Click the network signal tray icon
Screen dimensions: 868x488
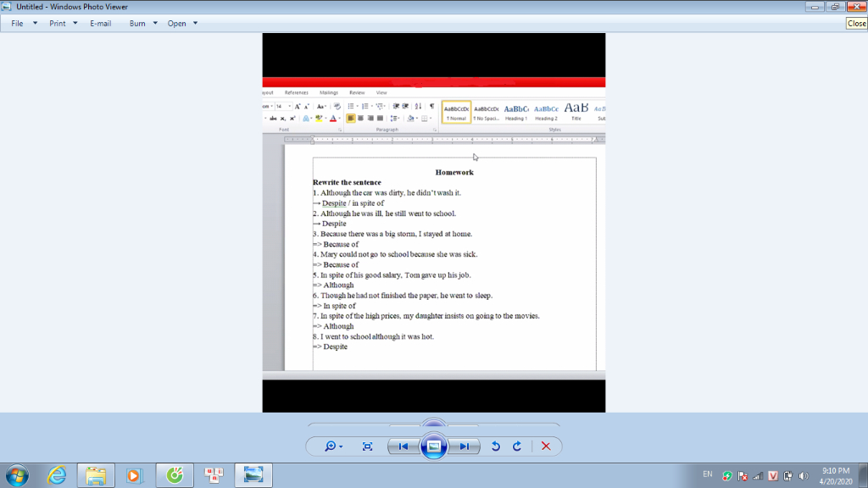(x=758, y=476)
